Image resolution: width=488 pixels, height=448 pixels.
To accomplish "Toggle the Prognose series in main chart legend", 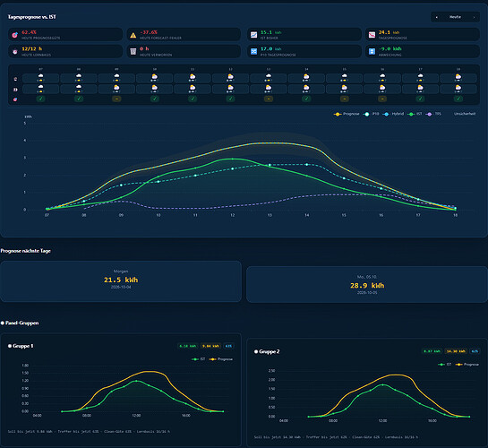I will click(x=347, y=114).
